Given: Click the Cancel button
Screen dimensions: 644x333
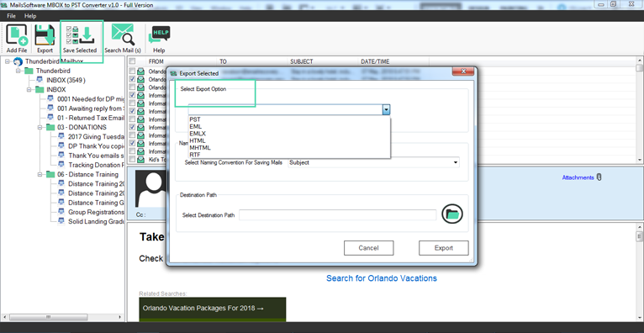Looking at the screenshot, I should [368, 248].
